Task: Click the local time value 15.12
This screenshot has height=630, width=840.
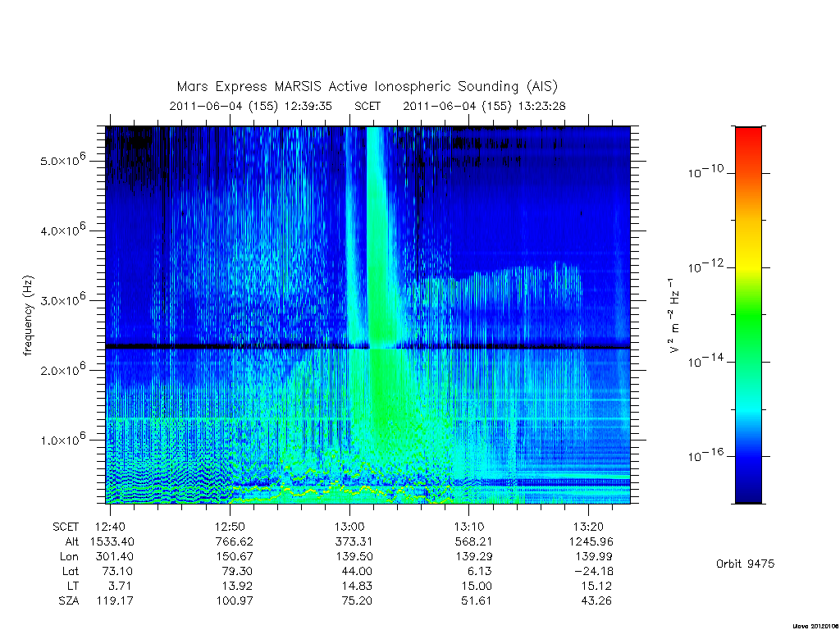Action: [596, 587]
